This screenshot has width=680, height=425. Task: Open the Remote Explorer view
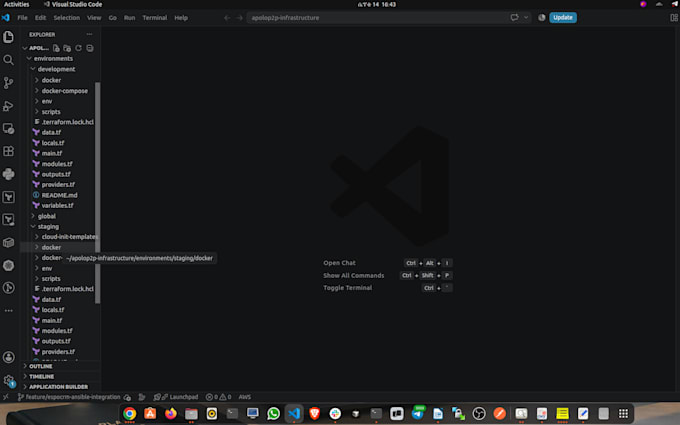point(8,128)
